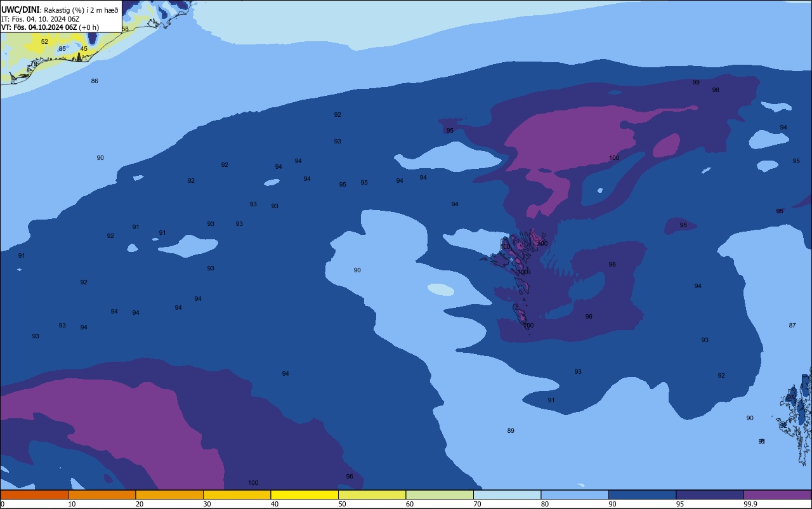812x509 pixels.
Task: Click the legend tick label '80'
Action: pos(545,504)
